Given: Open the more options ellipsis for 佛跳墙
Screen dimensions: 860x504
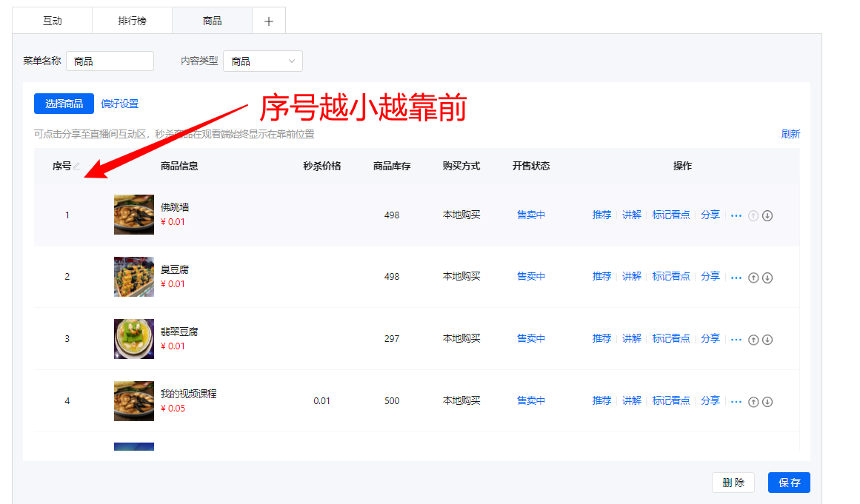Looking at the screenshot, I should pos(736,215).
